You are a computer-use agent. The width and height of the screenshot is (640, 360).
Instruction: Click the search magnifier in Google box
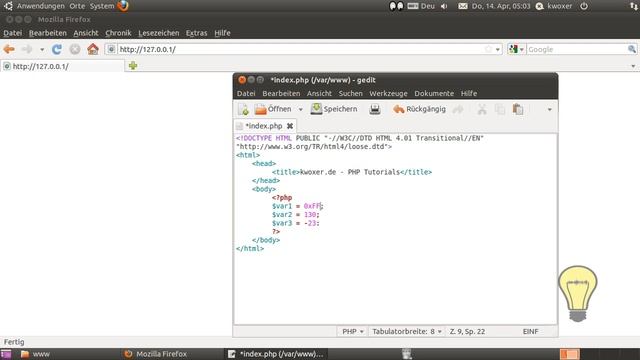[632, 49]
